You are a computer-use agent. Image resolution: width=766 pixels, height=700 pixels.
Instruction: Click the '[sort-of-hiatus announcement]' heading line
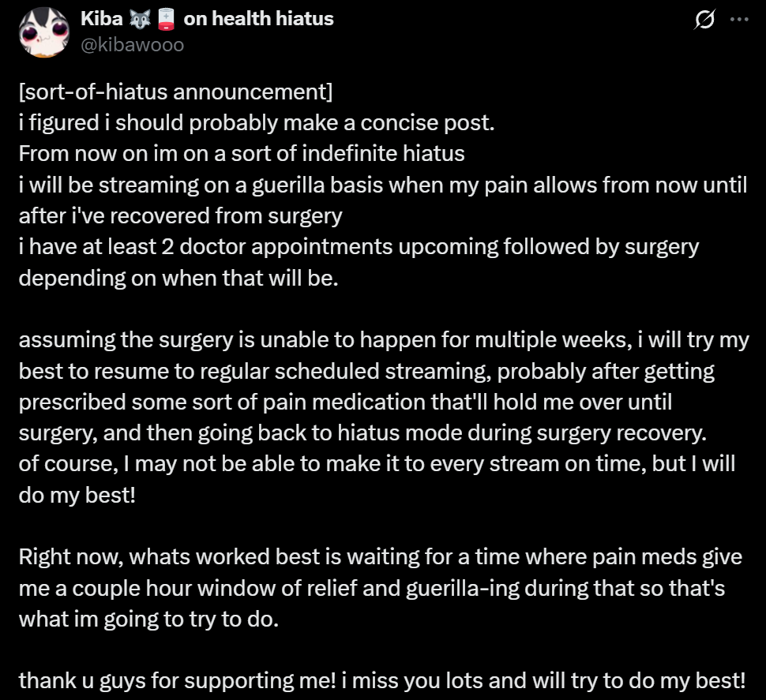(175, 92)
